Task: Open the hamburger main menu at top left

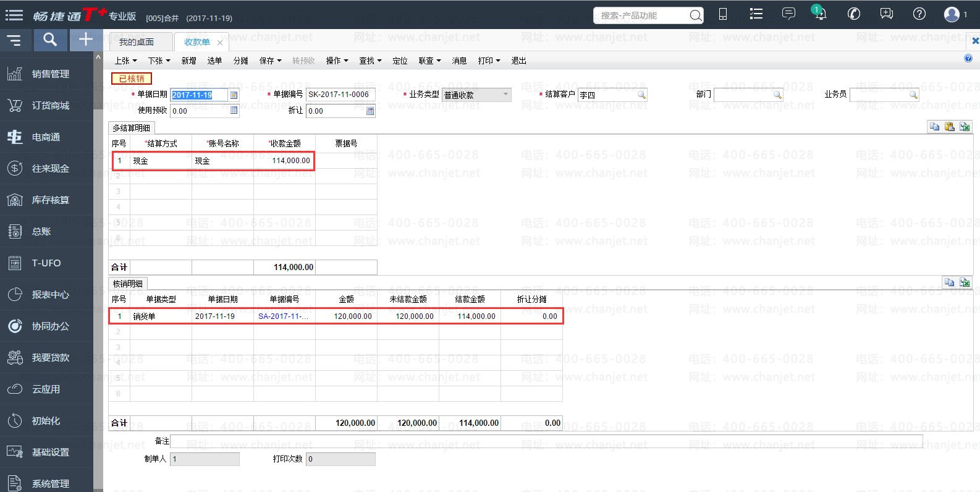Action: coord(14,15)
